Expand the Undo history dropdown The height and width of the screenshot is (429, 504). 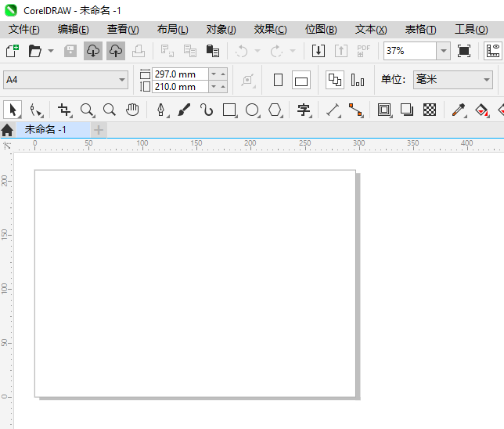pyautogui.click(x=257, y=51)
